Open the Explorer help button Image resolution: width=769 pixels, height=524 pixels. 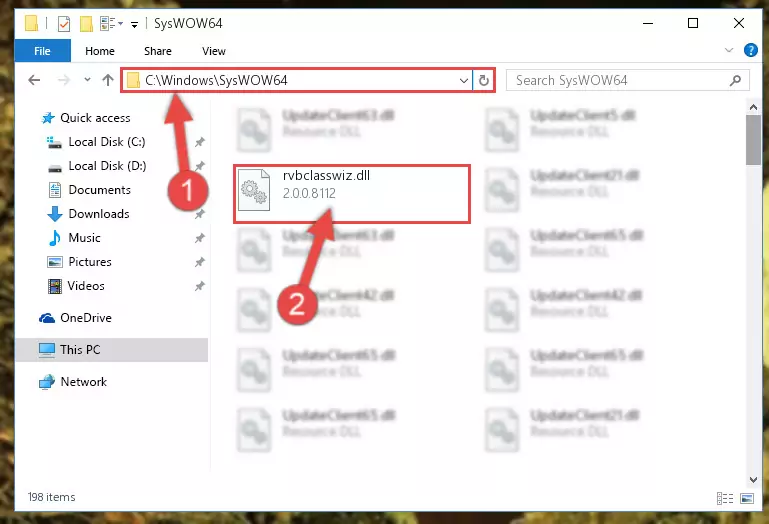(750, 50)
